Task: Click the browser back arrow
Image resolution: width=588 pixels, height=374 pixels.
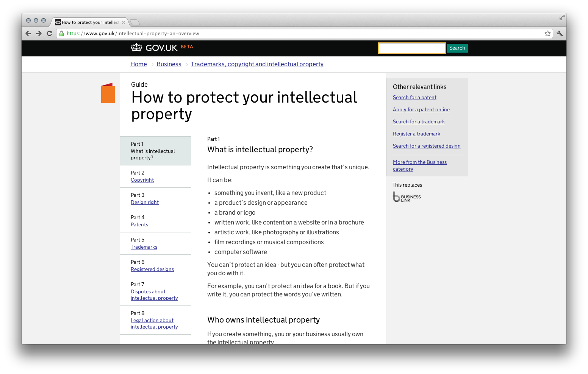Action: [x=28, y=33]
